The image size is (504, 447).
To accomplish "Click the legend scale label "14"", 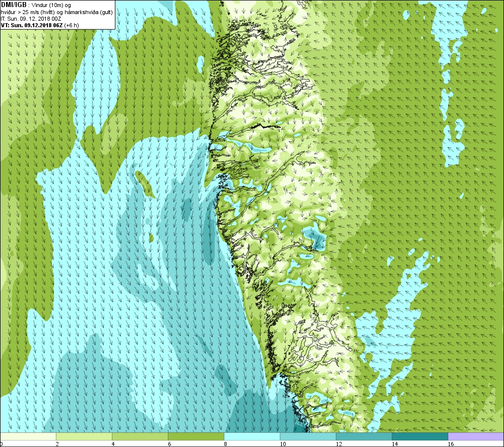I will [x=395, y=444].
